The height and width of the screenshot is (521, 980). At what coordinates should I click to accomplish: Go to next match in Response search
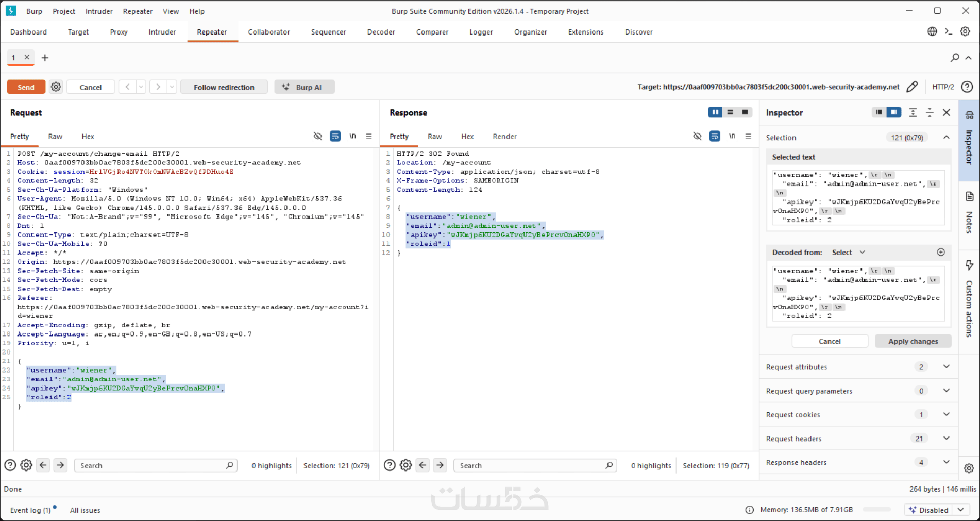(440, 465)
